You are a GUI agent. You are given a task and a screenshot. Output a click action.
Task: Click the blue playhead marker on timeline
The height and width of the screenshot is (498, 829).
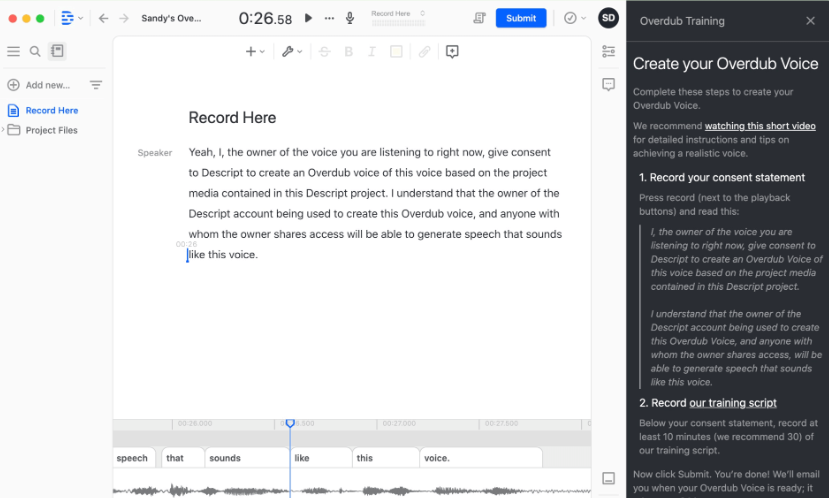[x=290, y=423]
